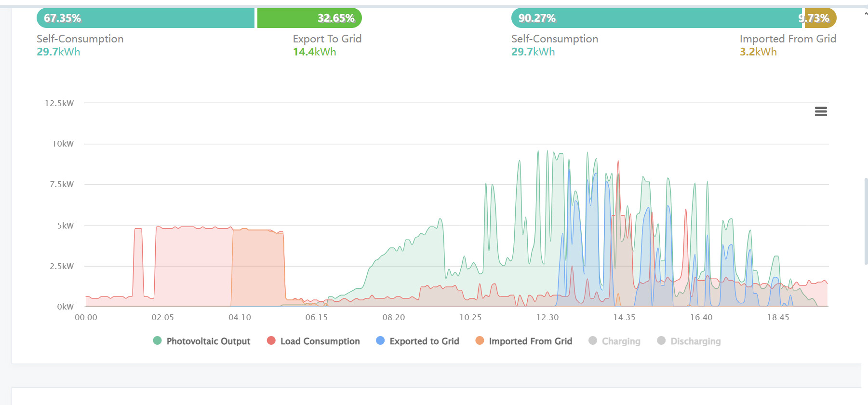This screenshot has width=868, height=405.
Task: Click the Export To Grid label
Action: click(x=327, y=39)
